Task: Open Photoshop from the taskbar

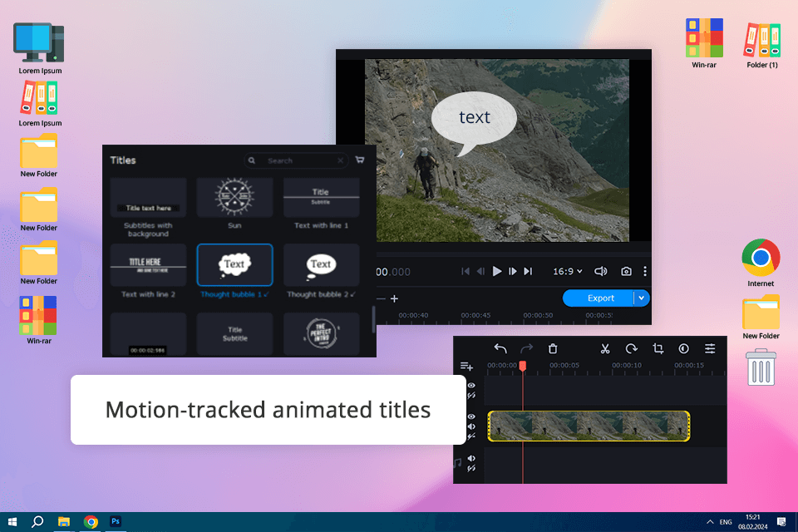Action: click(116, 521)
